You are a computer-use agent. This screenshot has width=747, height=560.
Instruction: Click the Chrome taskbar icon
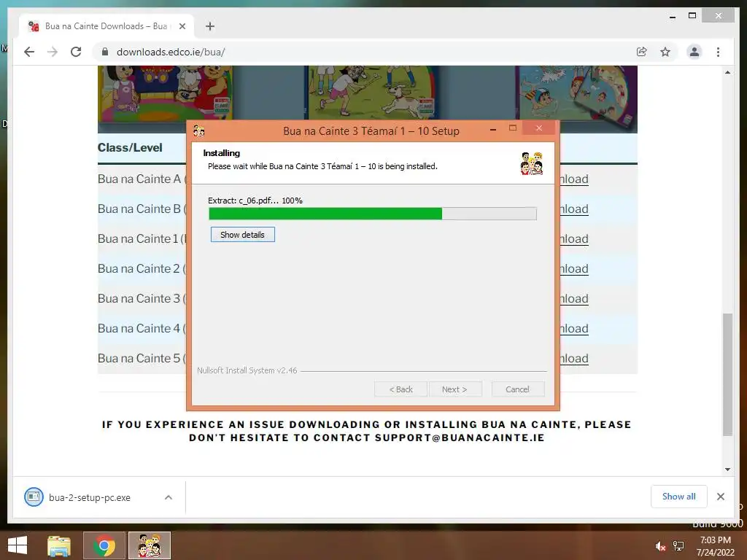(104, 545)
